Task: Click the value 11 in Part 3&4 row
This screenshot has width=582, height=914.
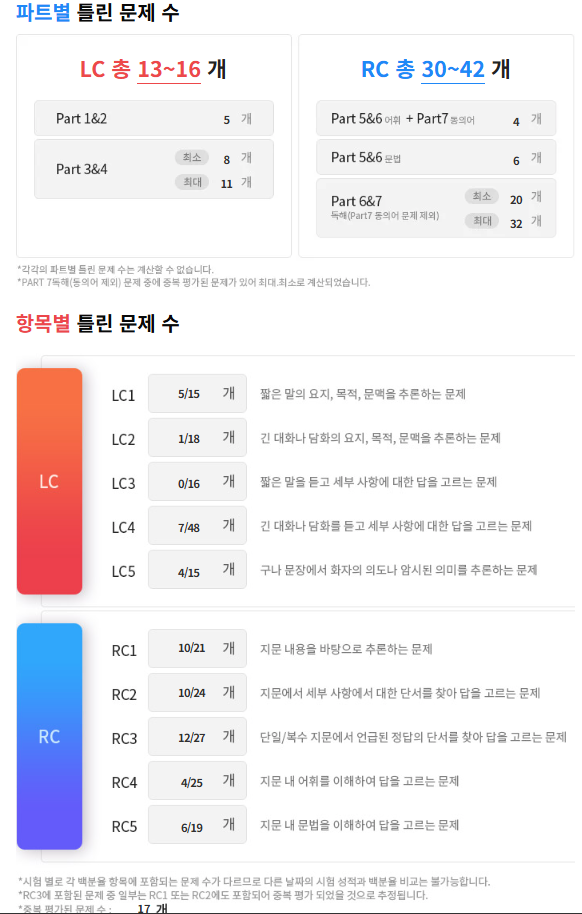Action: pos(226,184)
